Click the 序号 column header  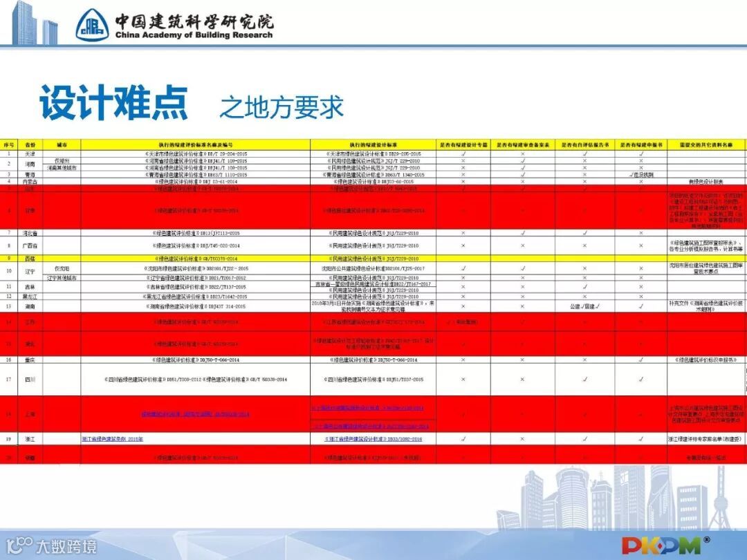click(x=8, y=144)
